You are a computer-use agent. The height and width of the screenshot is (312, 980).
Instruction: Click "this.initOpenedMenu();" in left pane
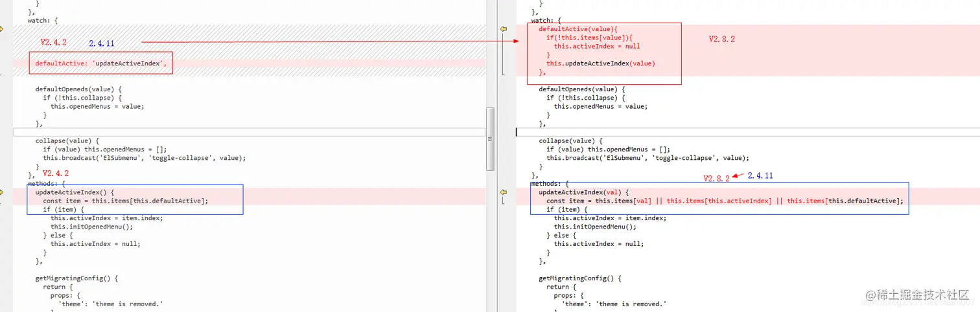pyautogui.click(x=91, y=227)
